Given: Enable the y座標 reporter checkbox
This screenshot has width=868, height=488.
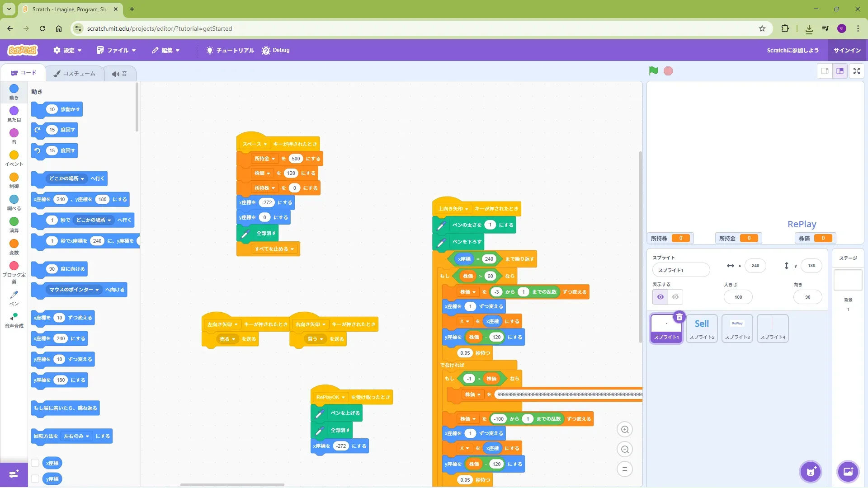Looking at the screenshot, I should coord(35,479).
